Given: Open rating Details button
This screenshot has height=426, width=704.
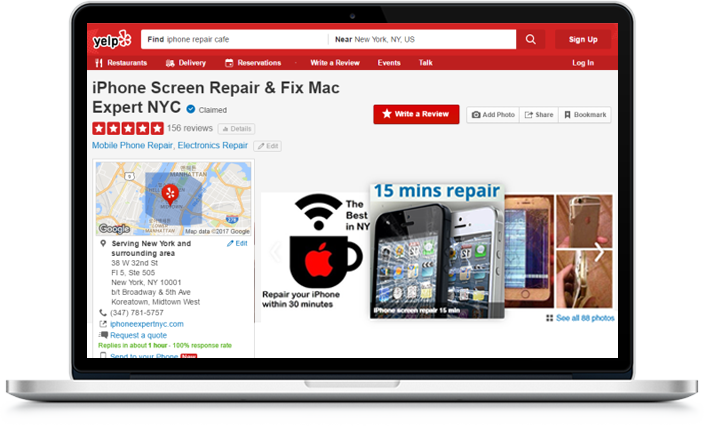Looking at the screenshot, I should [x=237, y=129].
